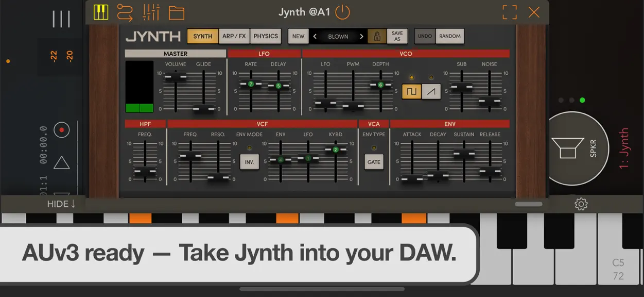
Task: Click the SAVE AS button
Action: pyautogui.click(x=397, y=36)
